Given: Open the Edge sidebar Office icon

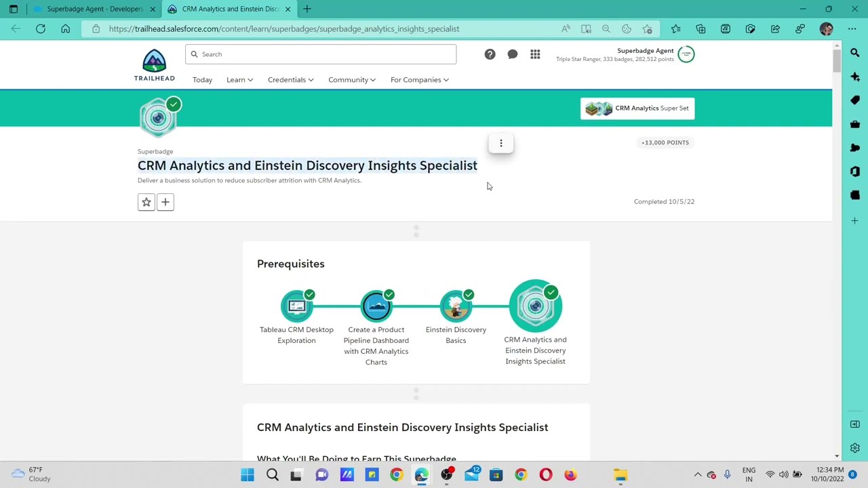Looking at the screenshot, I should click(x=855, y=171).
